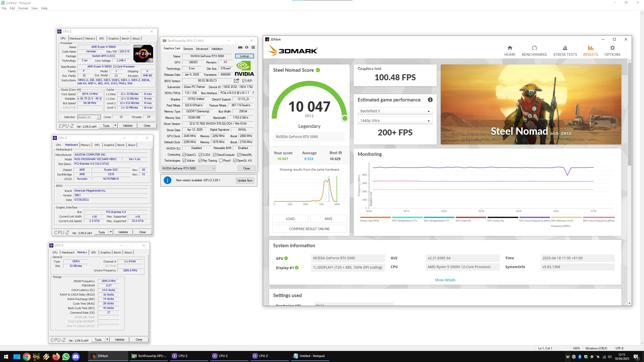Image resolution: width=644 pixels, height=362 pixels.
Task: Open Discord from the taskbar
Action: [x=76, y=356]
